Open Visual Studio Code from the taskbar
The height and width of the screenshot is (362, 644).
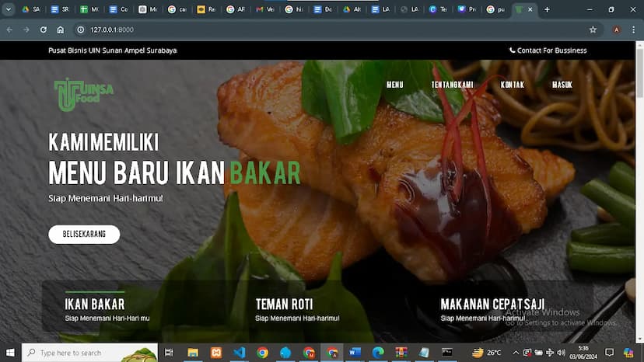tap(239, 353)
